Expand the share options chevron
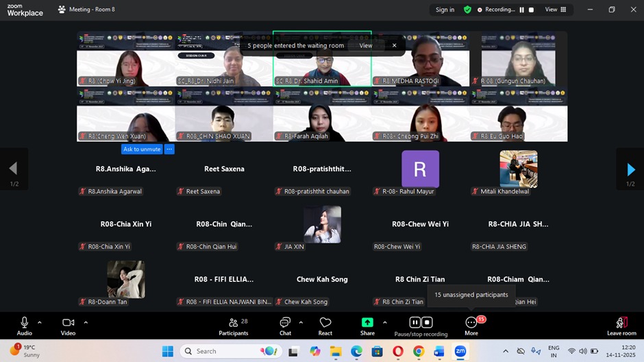644x362 pixels. tap(385, 322)
